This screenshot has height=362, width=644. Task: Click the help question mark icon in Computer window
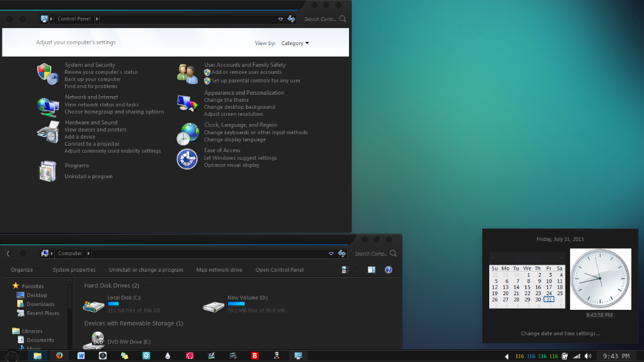[389, 270]
